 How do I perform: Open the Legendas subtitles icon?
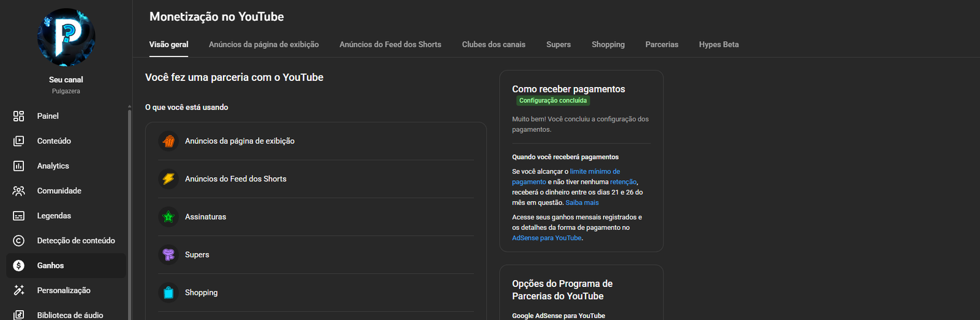(x=19, y=216)
